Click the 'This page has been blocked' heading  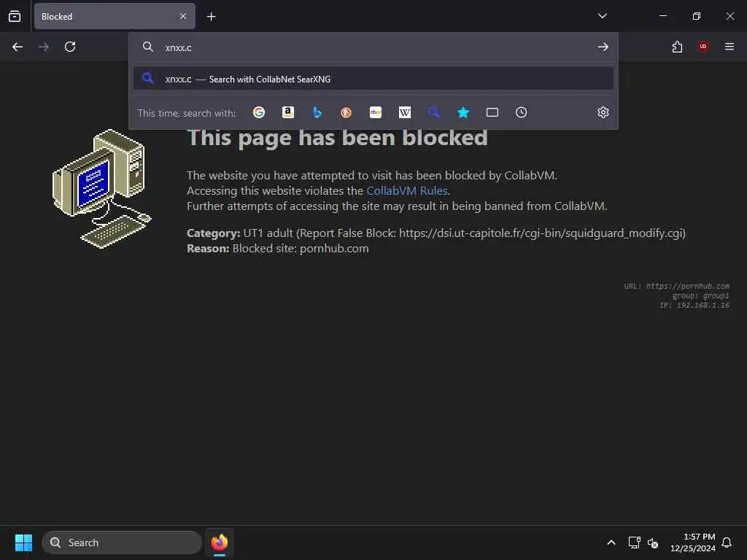coord(337,138)
